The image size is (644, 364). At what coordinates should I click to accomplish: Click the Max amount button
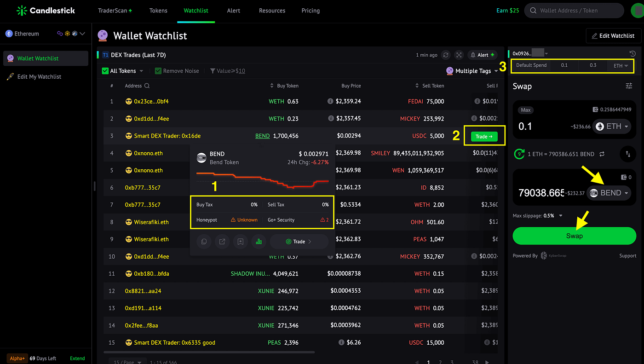point(526,110)
